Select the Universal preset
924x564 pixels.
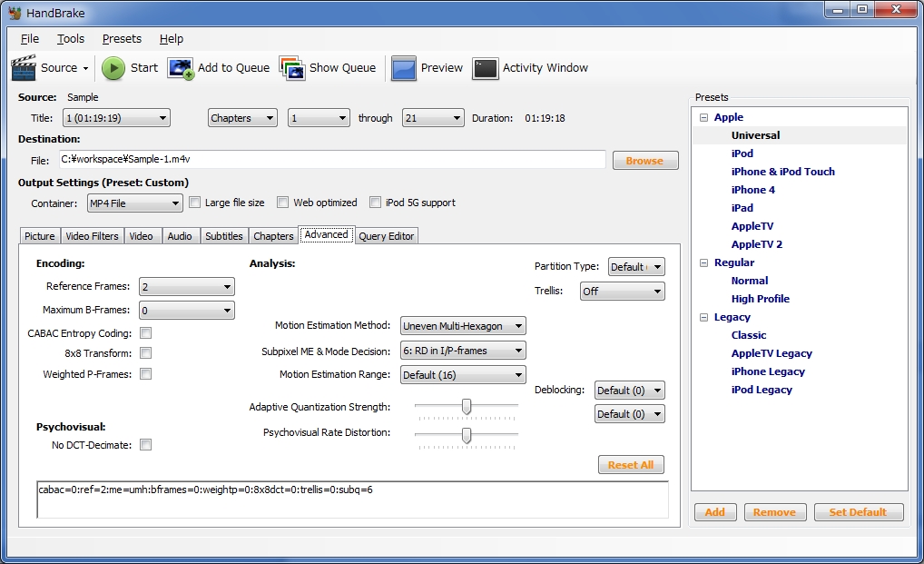pyautogui.click(x=755, y=135)
